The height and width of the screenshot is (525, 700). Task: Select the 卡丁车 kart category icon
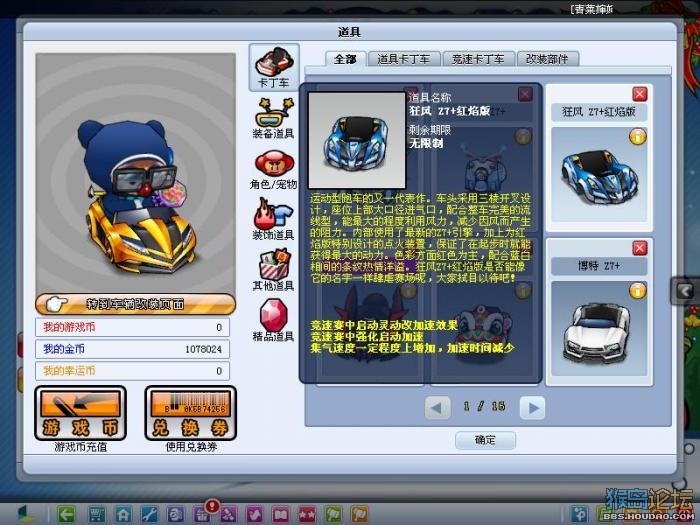tap(274, 67)
